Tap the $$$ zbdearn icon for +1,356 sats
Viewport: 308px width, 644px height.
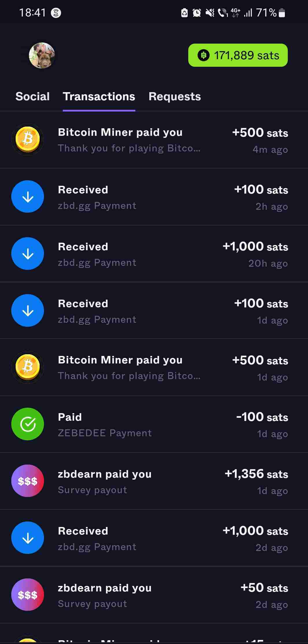pos(27,481)
